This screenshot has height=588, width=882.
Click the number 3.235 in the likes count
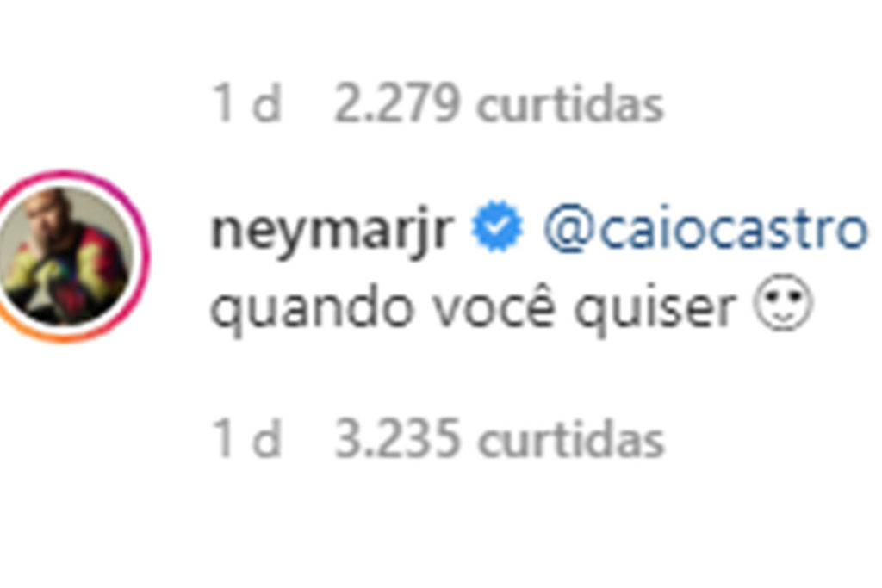coord(397,439)
